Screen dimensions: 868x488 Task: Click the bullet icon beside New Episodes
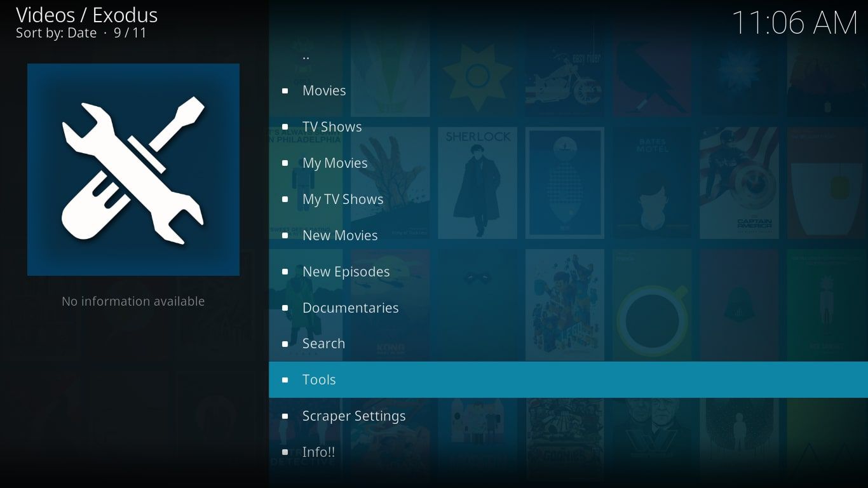tap(285, 272)
